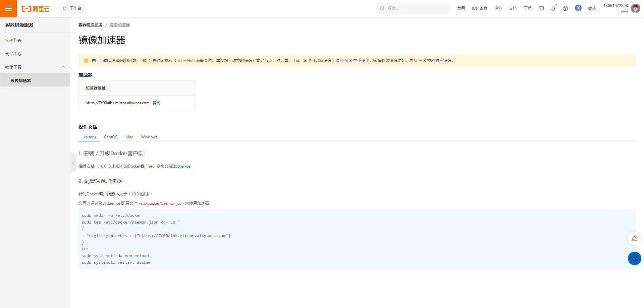This screenshot has height=308, width=644.
Task: Open the docker-ce documentation link
Action: (181, 166)
